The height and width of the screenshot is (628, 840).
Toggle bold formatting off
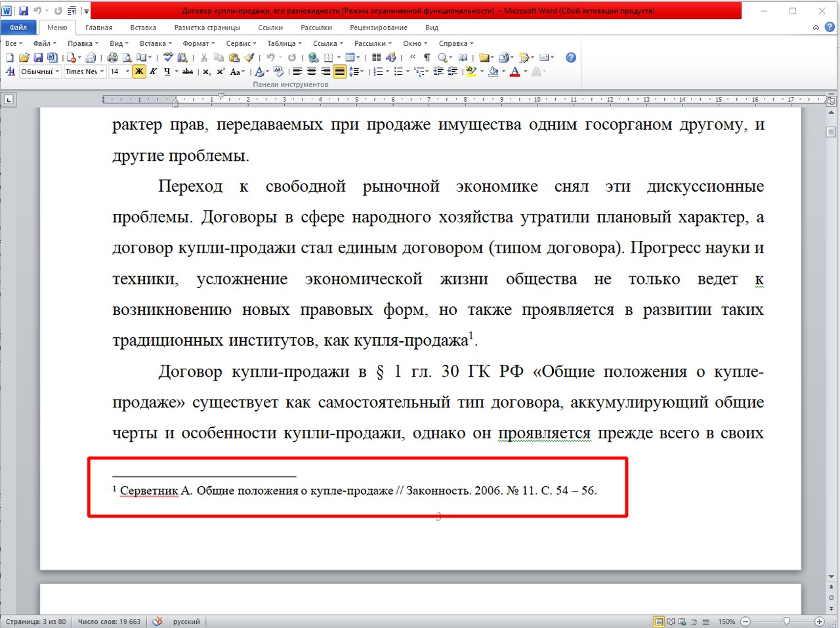coord(138,72)
